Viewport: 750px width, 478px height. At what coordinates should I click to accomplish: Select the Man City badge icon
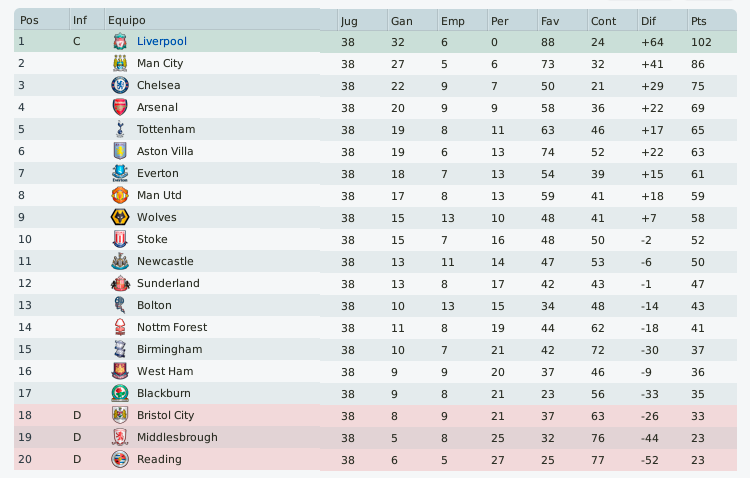120,64
